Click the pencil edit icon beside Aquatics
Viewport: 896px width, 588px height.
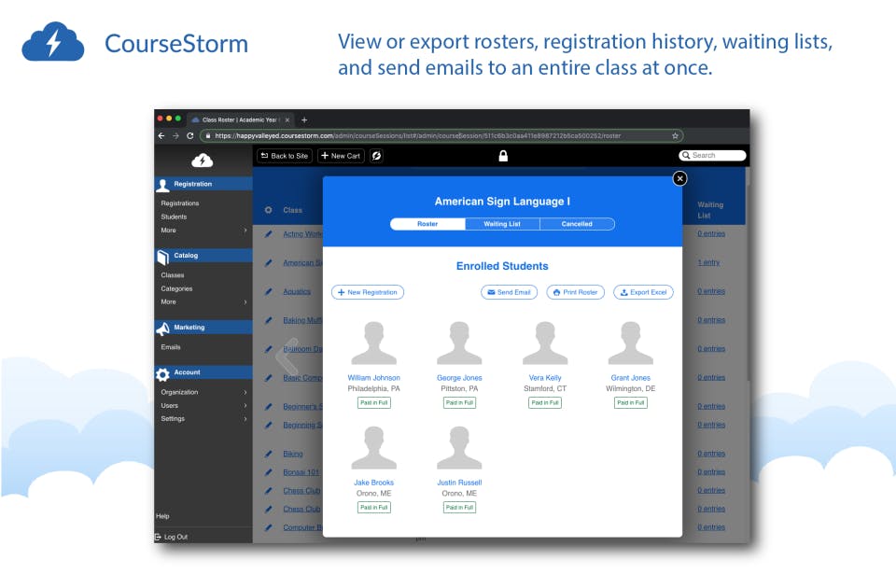click(x=268, y=291)
